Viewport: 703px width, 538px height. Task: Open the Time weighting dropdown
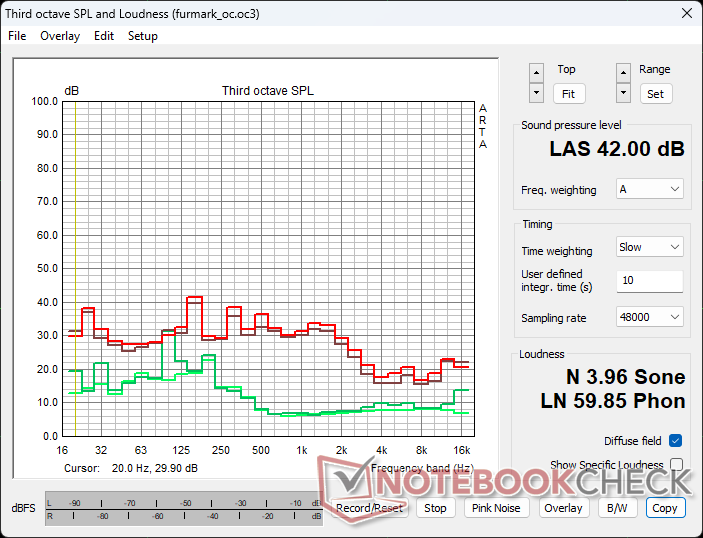650,247
